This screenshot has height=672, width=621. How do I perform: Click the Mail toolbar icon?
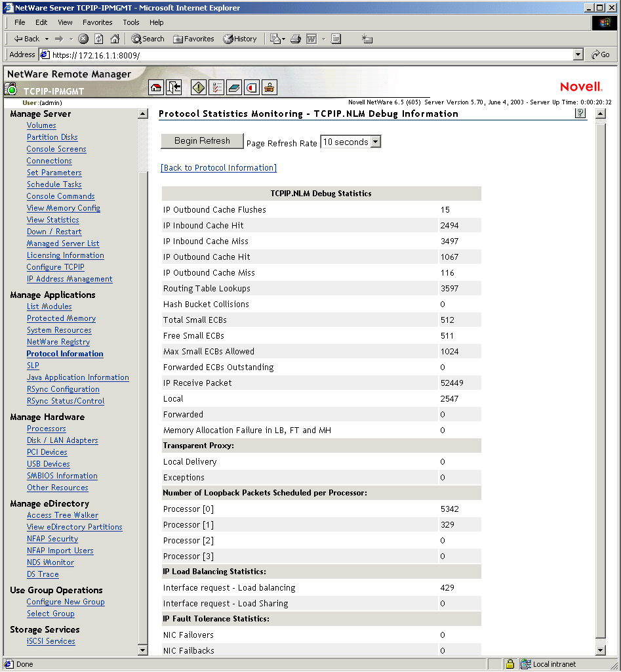tap(275, 39)
